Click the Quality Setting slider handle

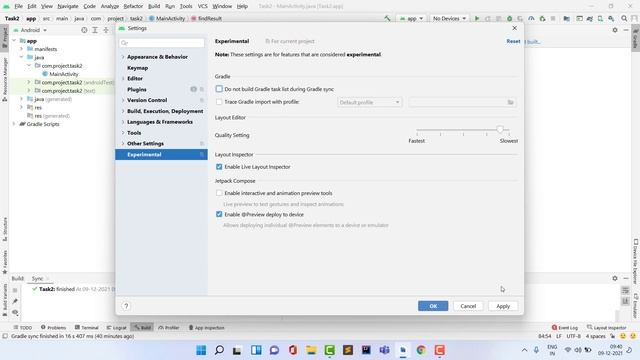(500, 129)
